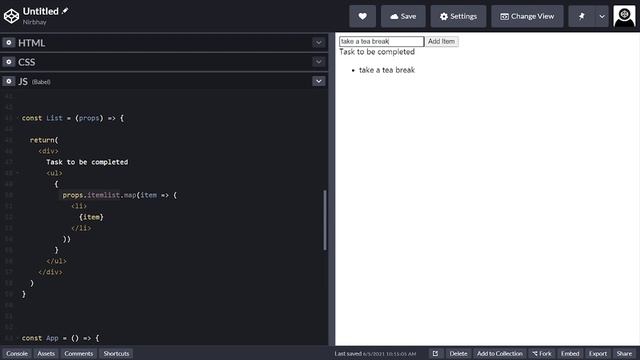Click the Untitled pen title

(40, 11)
